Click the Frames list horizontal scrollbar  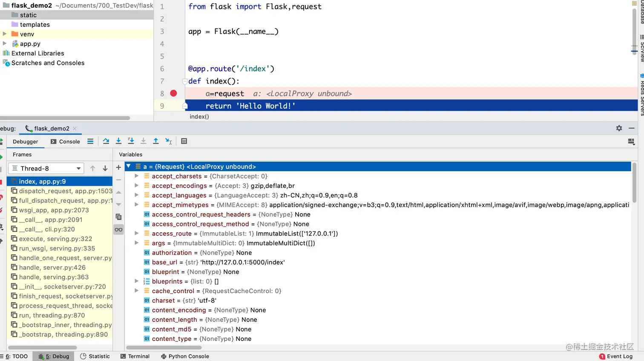click(x=42, y=348)
